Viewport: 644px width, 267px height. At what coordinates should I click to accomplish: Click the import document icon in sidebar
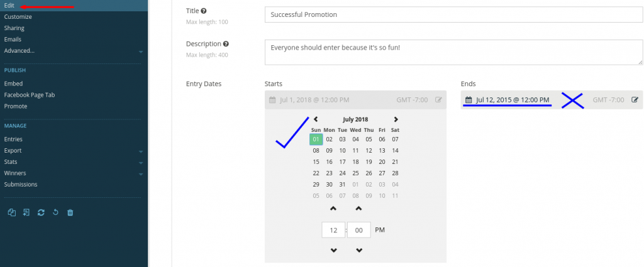[26, 212]
